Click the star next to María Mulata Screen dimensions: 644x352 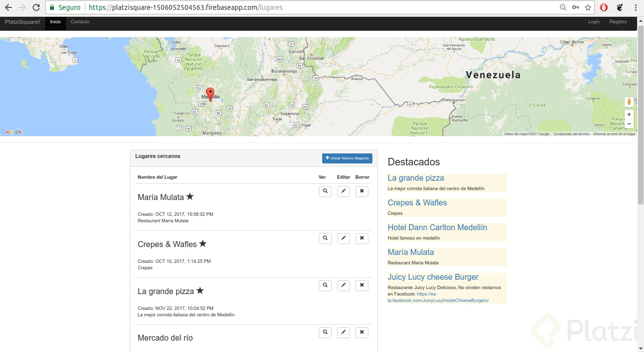point(190,197)
